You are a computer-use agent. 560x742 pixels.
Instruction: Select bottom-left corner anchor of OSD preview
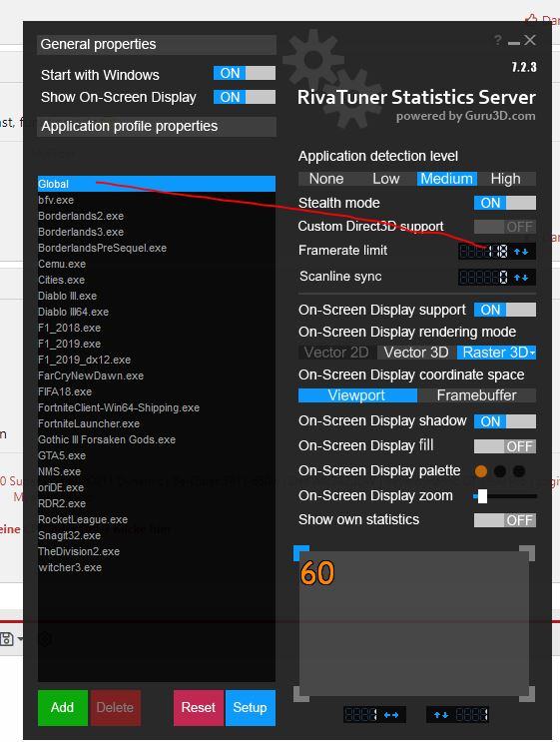tap(300, 694)
